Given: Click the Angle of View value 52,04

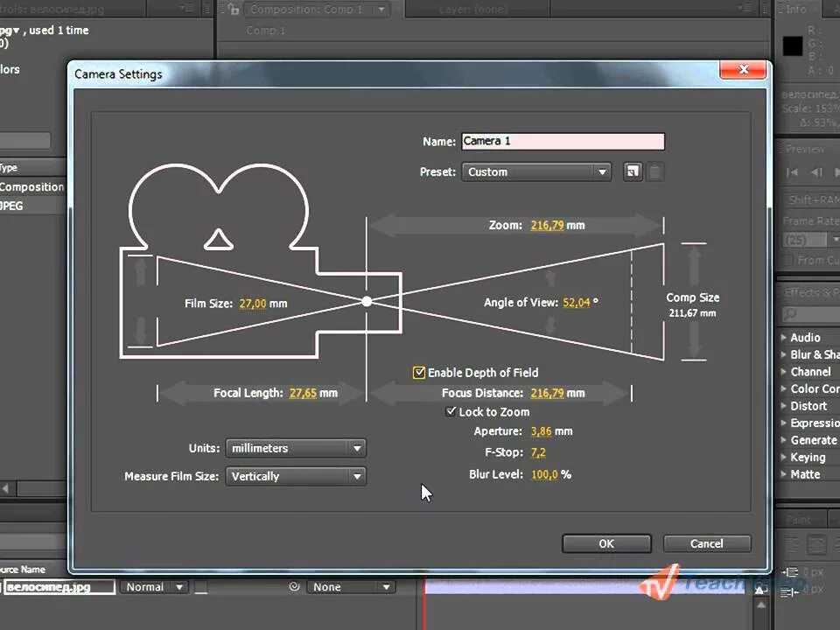Looking at the screenshot, I should [x=576, y=303].
